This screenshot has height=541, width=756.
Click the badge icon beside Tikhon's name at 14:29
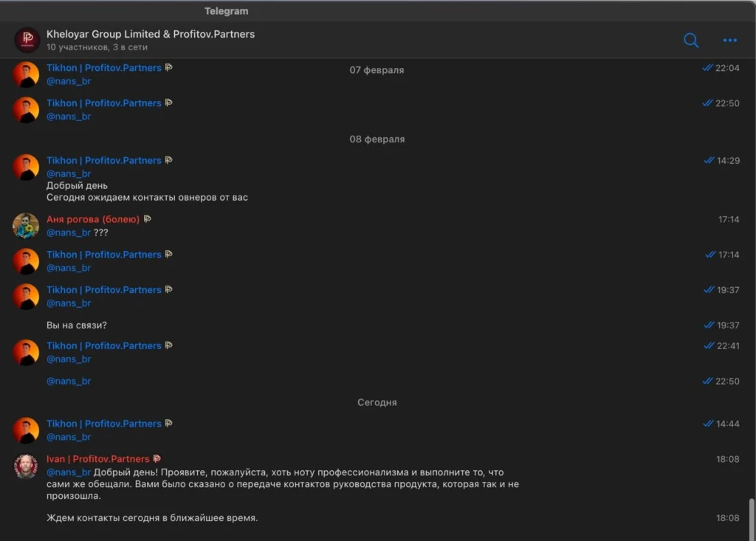(x=169, y=160)
